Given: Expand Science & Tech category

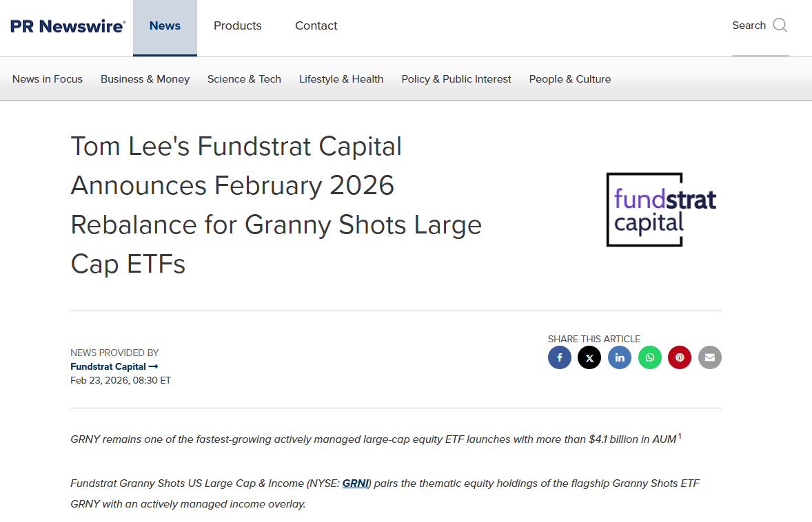Looking at the screenshot, I should pyautogui.click(x=244, y=79).
